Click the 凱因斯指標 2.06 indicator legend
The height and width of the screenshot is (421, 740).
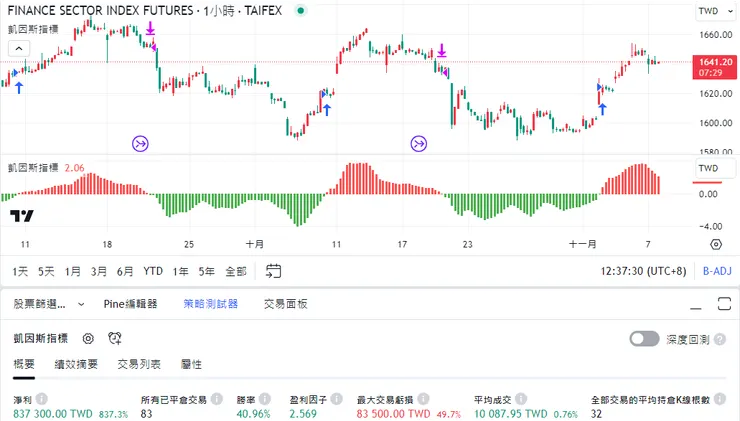coord(46,168)
